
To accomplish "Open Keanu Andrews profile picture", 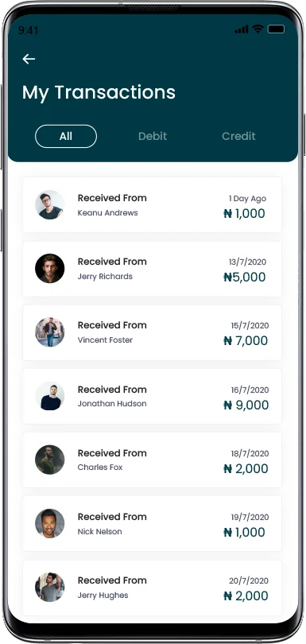I will [x=50, y=204].
